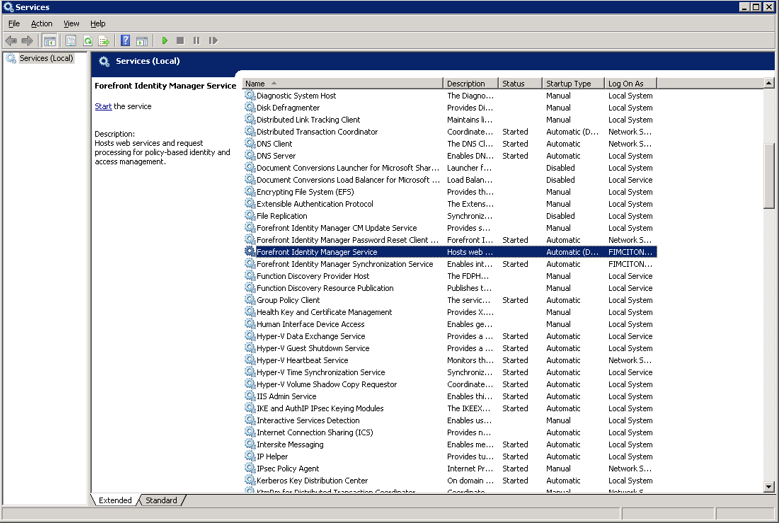This screenshot has height=525, width=781.
Task: Open the Properties toolbar icon
Action: (71, 41)
